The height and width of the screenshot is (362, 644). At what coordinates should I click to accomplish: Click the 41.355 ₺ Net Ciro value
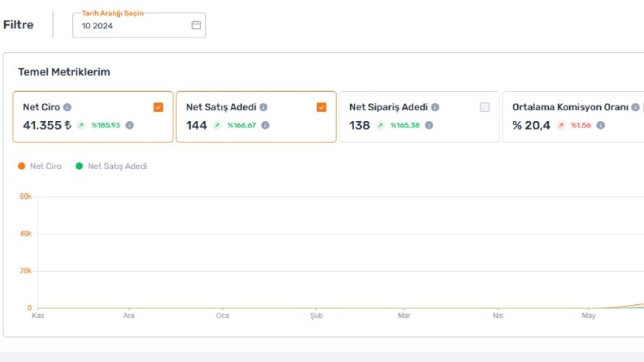click(x=47, y=125)
